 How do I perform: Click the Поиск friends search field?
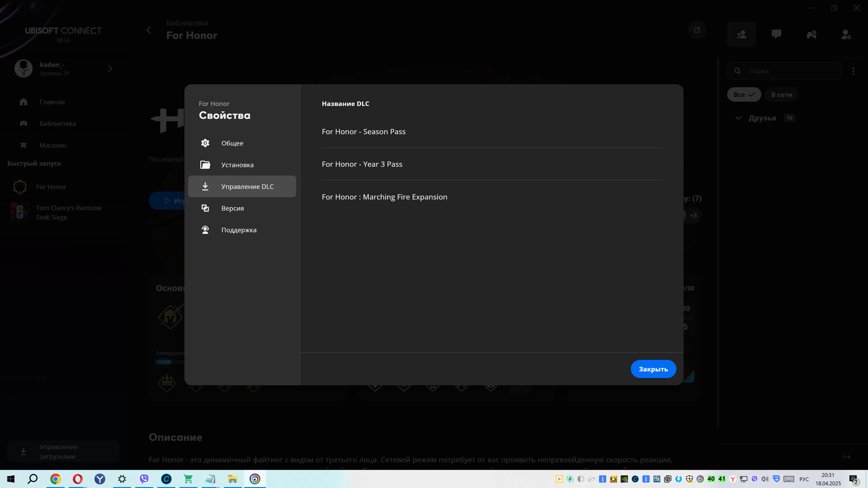tap(784, 71)
